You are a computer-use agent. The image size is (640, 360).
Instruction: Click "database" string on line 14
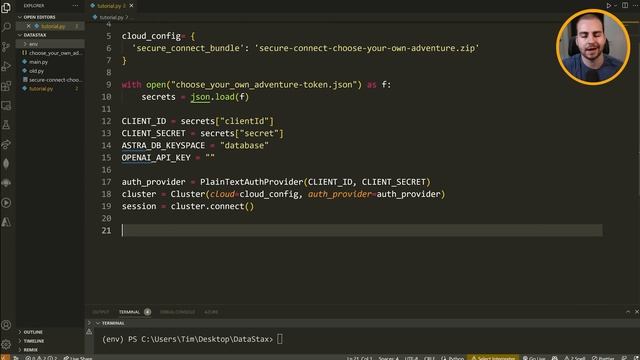244,146
